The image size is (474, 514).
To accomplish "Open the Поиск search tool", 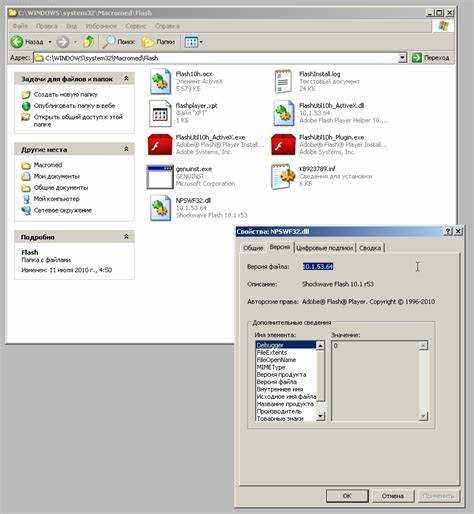I will pyautogui.click(x=119, y=42).
